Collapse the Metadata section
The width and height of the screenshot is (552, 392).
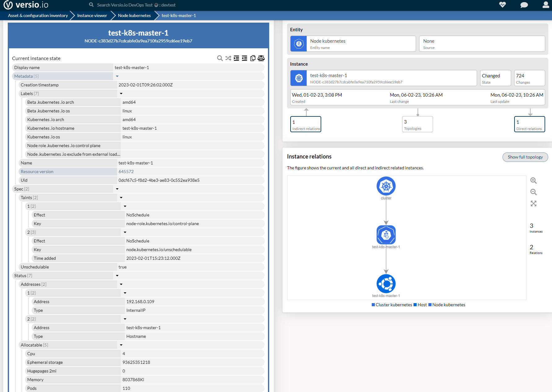pyautogui.click(x=117, y=76)
